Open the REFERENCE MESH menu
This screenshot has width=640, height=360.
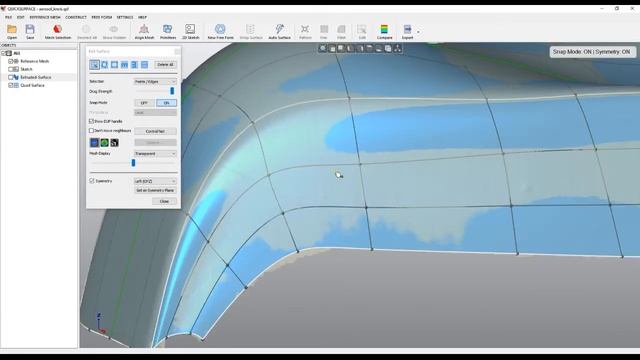[x=45, y=17]
